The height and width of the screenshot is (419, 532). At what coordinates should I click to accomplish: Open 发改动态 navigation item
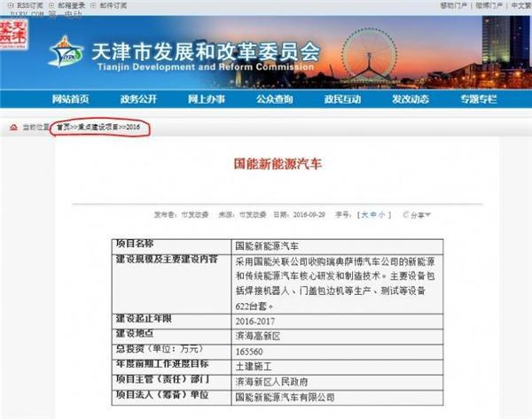[411, 98]
